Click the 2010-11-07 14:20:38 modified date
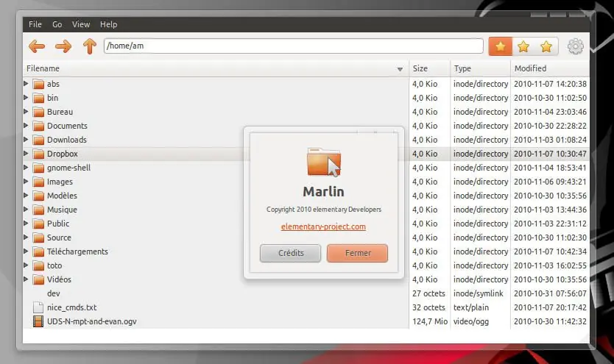This screenshot has height=364, width=614. tap(550, 84)
